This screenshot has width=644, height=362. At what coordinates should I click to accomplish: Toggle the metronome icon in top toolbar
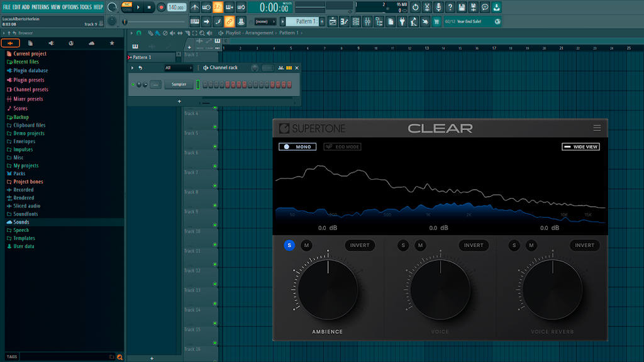click(195, 7)
